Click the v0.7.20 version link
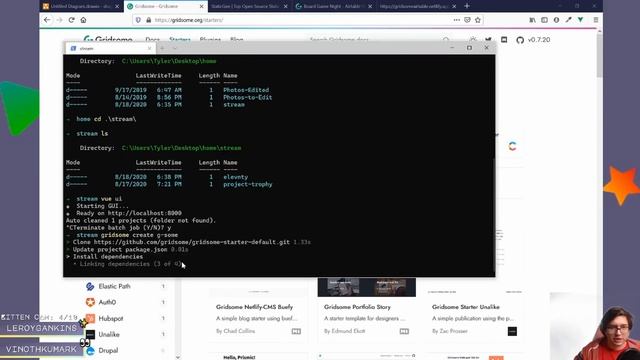The height and width of the screenshot is (360, 640). pos(539,40)
